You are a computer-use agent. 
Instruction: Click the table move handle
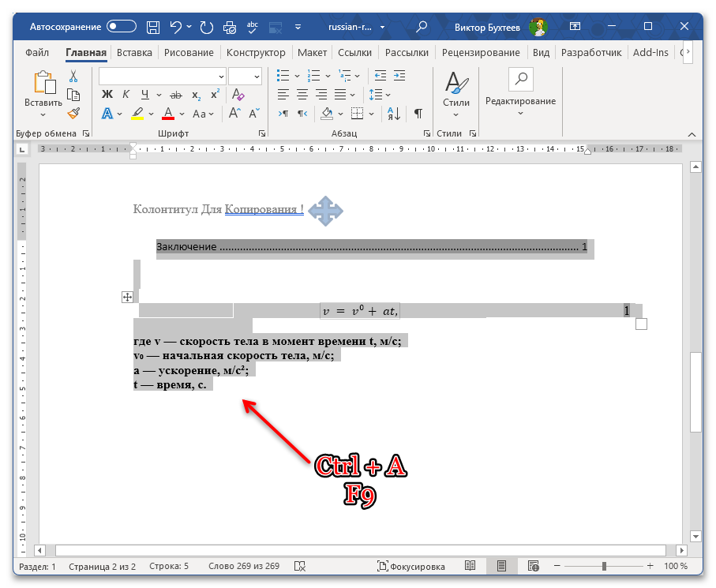[x=127, y=298]
